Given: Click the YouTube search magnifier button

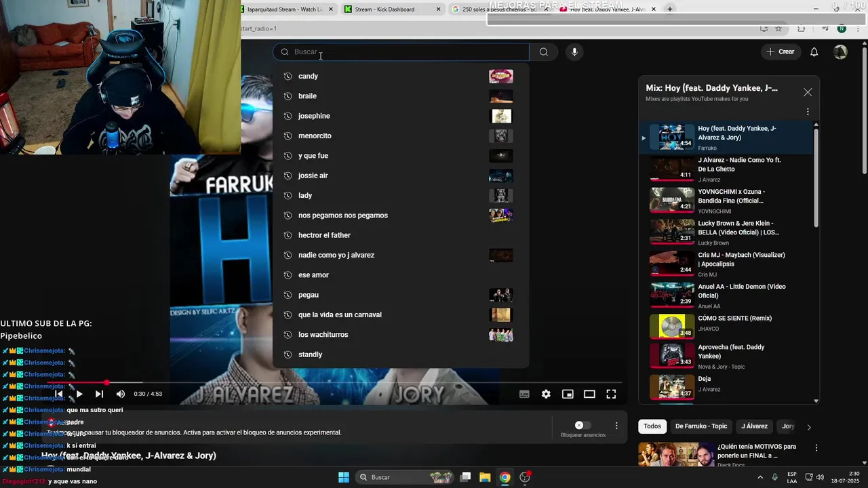Looking at the screenshot, I should click(x=543, y=52).
